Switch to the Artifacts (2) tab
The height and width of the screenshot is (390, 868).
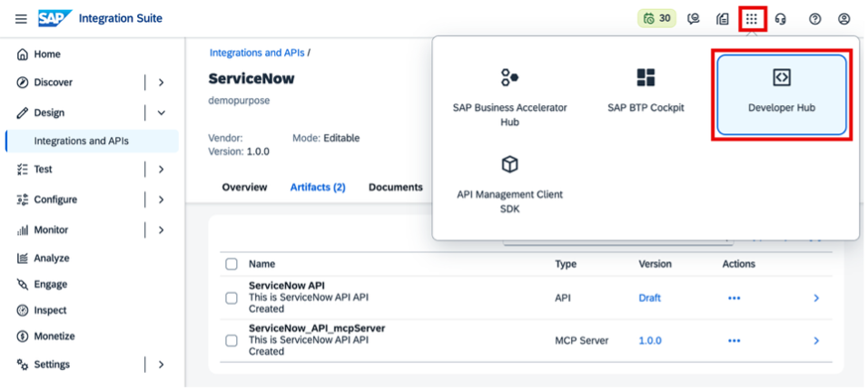318,188
